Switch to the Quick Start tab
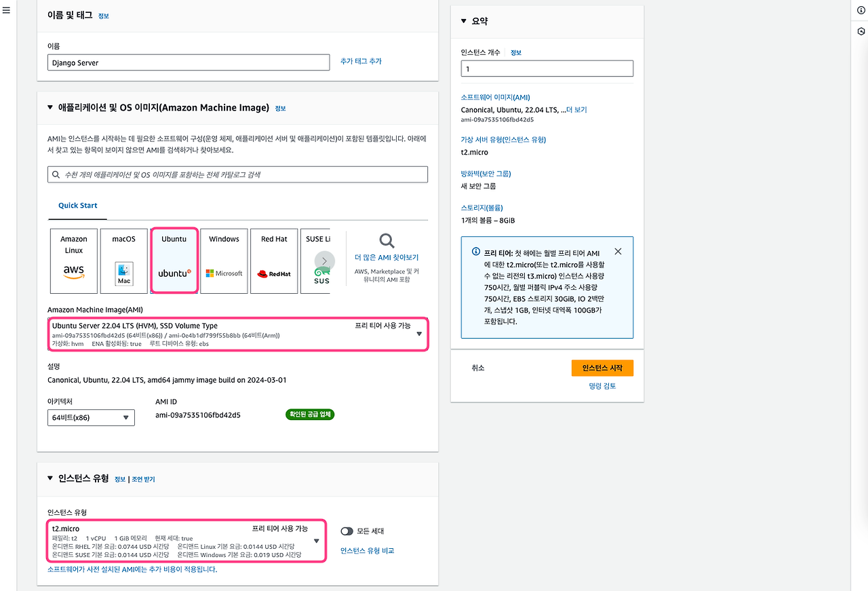This screenshot has width=868, height=591. (x=78, y=206)
